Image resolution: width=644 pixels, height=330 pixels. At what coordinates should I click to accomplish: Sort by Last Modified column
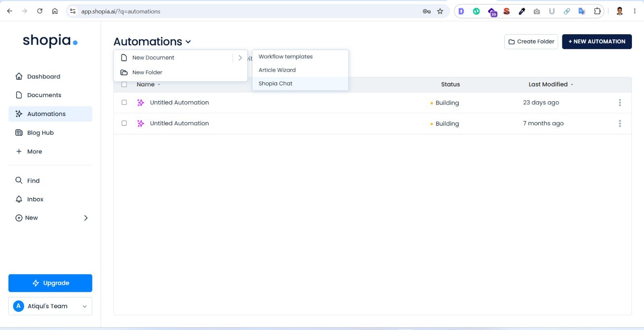point(551,84)
